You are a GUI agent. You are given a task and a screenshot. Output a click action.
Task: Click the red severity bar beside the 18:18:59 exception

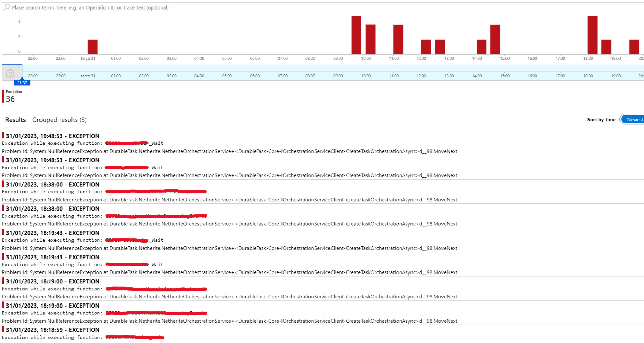(x=3, y=330)
